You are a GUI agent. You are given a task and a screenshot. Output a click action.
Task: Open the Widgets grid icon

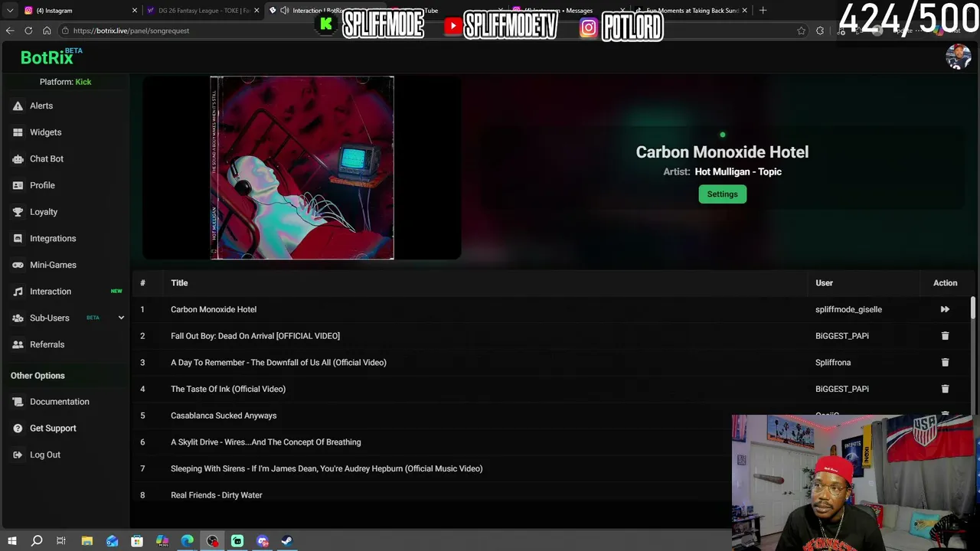tap(18, 132)
